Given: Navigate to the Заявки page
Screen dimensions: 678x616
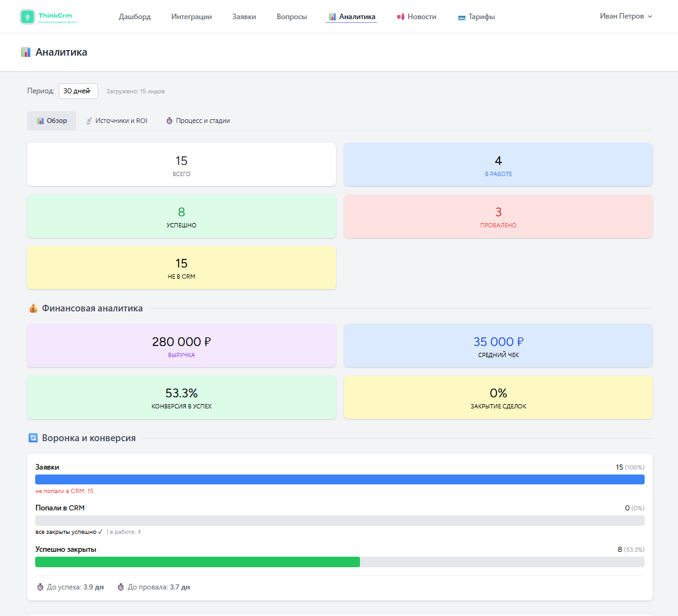Looking at the screenshot, I should [x=245, y=17].
